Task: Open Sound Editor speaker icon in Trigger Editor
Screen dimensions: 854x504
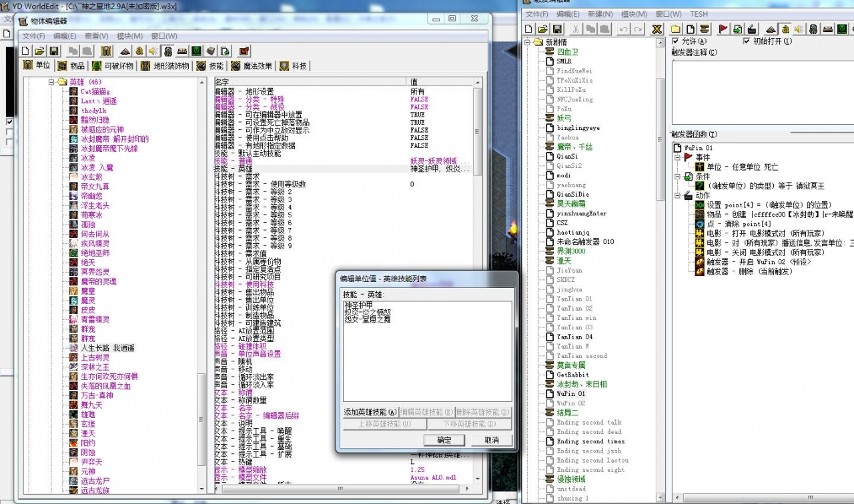Action: (x=799, y=29)
